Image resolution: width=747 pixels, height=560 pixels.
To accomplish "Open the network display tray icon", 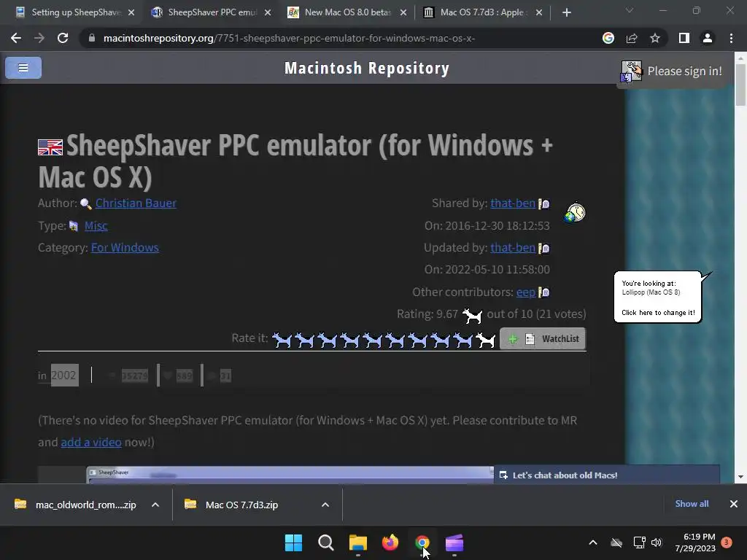I will click(639, 542).
